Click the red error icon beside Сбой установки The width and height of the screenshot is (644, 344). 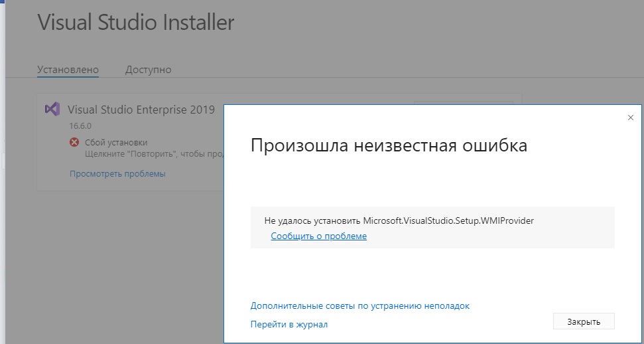pos(74,142)
